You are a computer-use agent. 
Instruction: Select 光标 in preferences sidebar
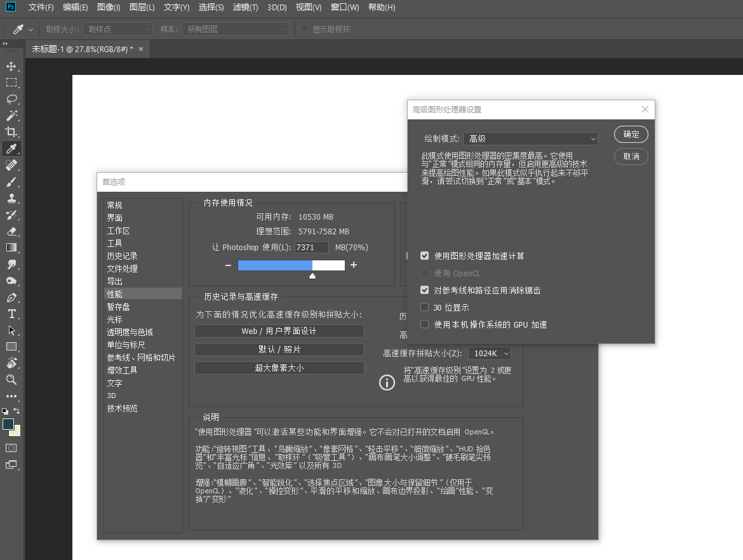click(115, 319)
